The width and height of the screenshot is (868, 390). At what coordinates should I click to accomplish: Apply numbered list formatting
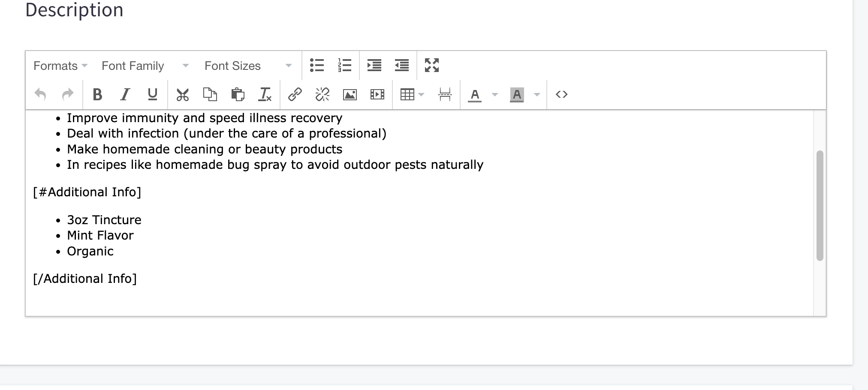tap(344, 66)
